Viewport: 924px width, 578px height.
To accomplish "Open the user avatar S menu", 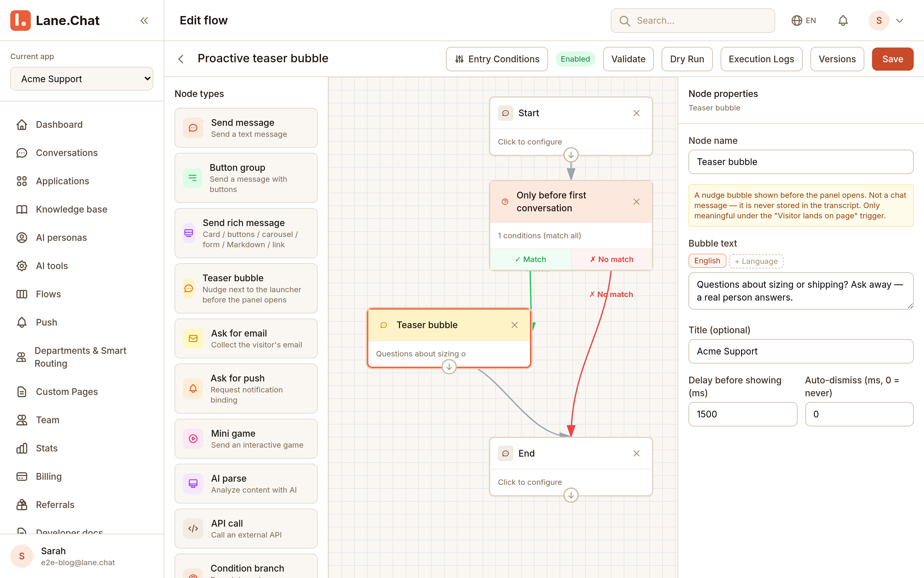I will (878, 20).
